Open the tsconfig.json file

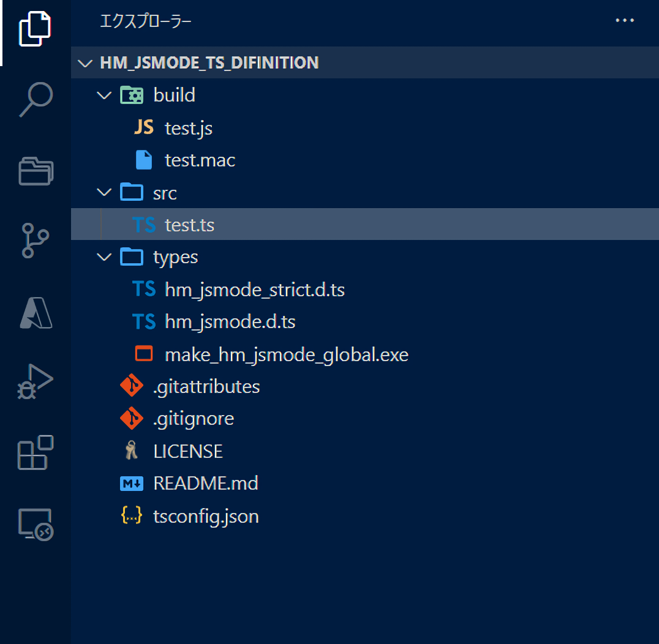coord(205,516)
